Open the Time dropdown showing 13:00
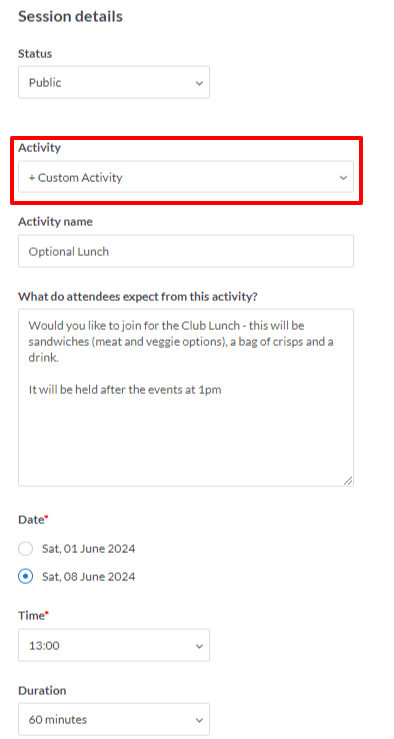The height and width of the screenshot is (739, 394). point(114,645)
